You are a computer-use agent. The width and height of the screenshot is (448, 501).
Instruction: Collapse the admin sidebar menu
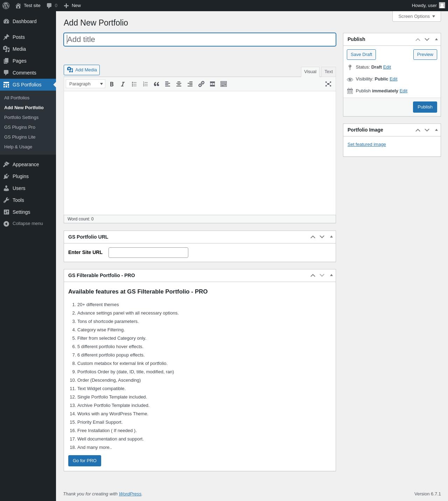tap(28, 224)
